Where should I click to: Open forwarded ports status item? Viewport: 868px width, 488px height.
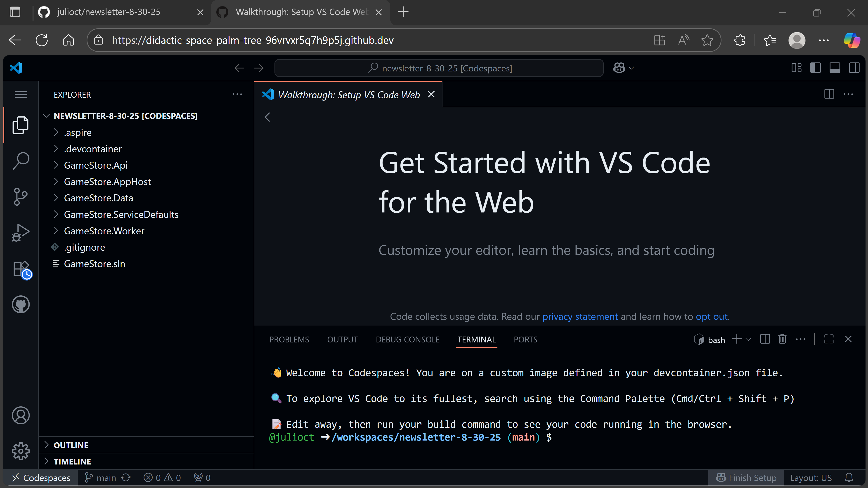point(202,478)
